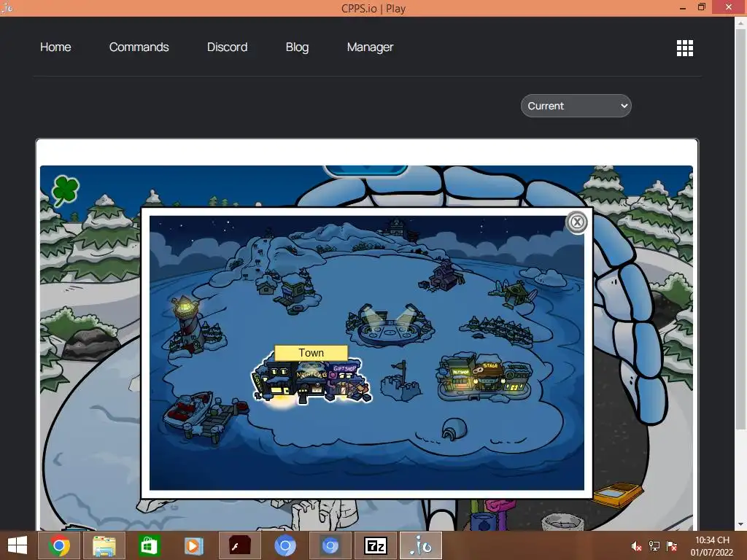Viewport: 747px width, 560px height.
Task: Go to the Forest trees on the map
Action: 497,328
